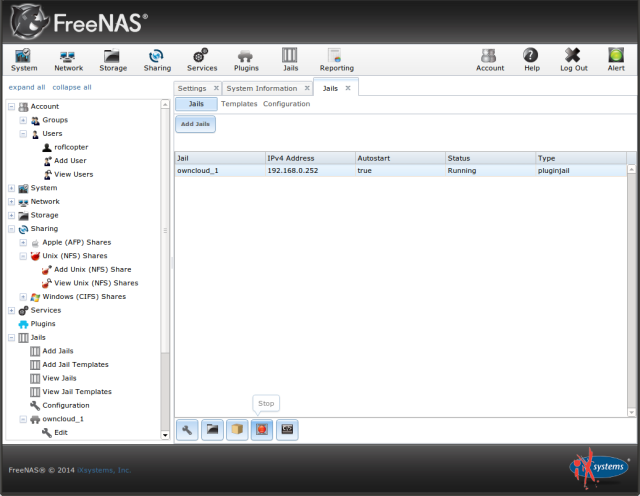The width and height of the screenshot is (640, 496).
Task: Select Add Jails in tree
Action: coord(52,351)
